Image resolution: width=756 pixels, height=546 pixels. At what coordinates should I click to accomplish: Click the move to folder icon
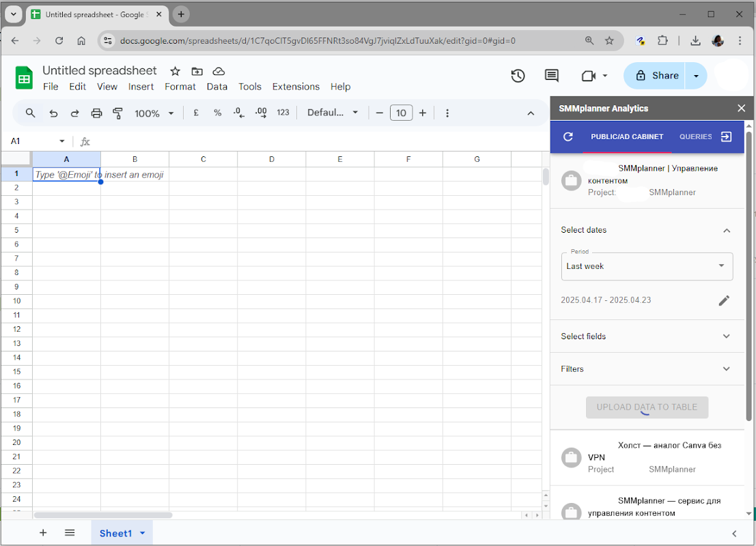pos(197,72)
